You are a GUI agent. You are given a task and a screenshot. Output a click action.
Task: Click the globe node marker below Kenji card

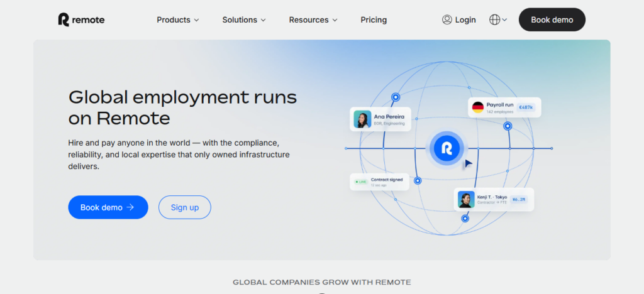(465, 219)
